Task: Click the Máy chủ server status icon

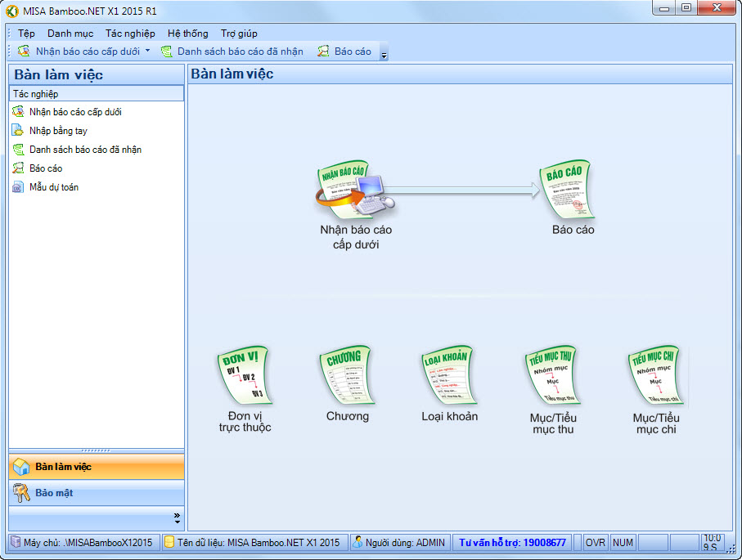Action: [x=16, y=542]
